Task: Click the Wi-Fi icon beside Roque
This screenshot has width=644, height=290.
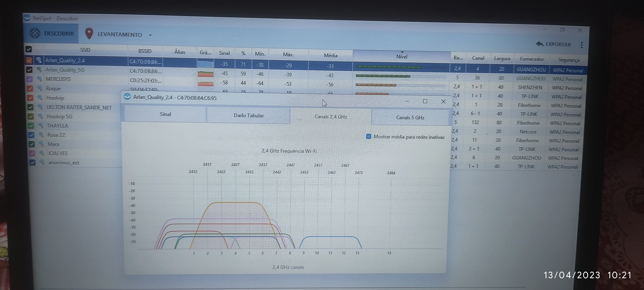Action: pos(39,88)
